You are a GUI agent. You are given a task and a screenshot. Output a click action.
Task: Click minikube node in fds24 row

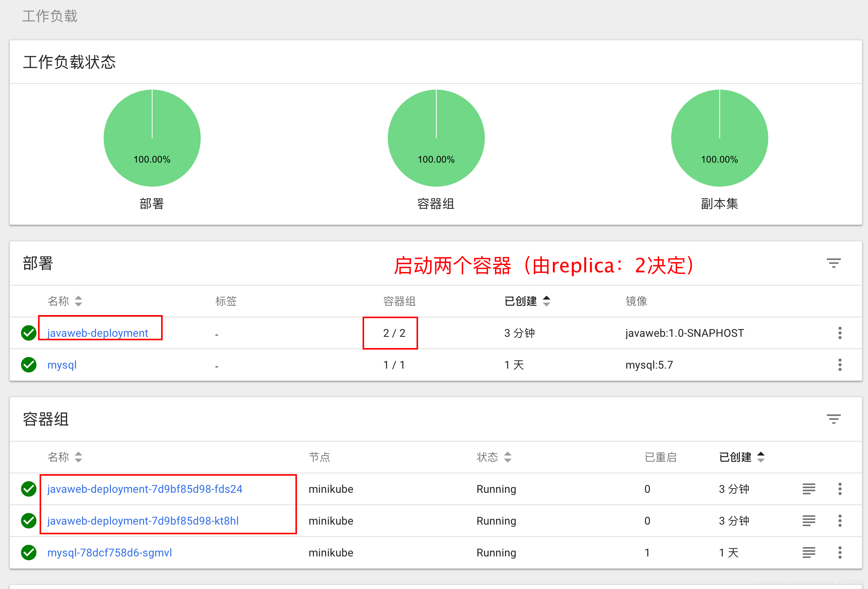(331, 489)
